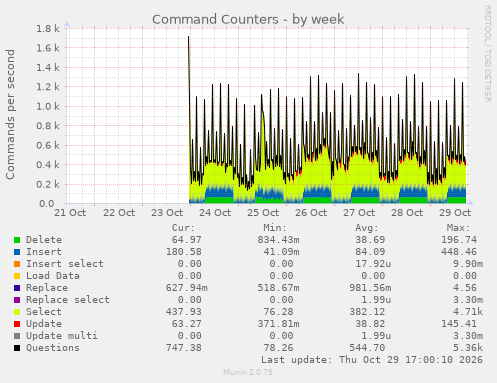Viewport: 497px width, 383px height.
Task: Click the red Update legend swatch
Action: click(x=17, y=324)
